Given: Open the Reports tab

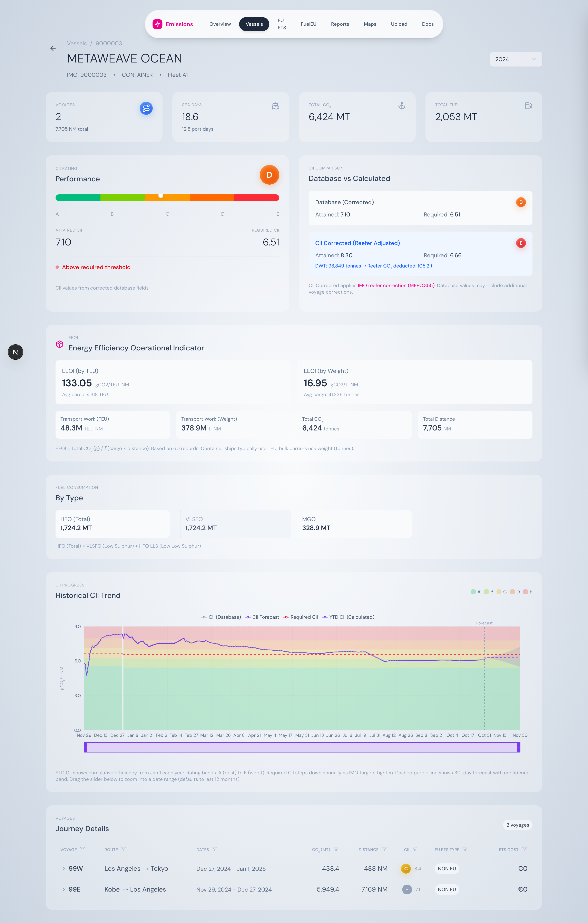Looking at the screenshot, I should (340, 24).
